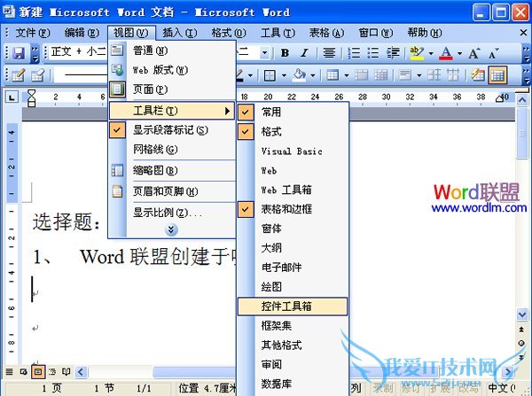
Task: Open the 工具 menu
Action: (x=278, y=33)
